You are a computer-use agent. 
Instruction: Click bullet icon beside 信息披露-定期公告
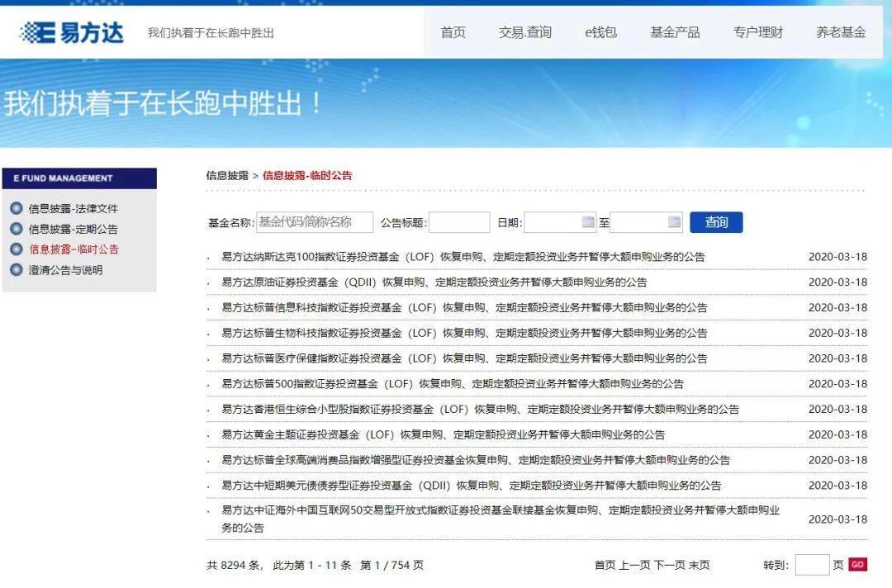(x=17, y=229)
